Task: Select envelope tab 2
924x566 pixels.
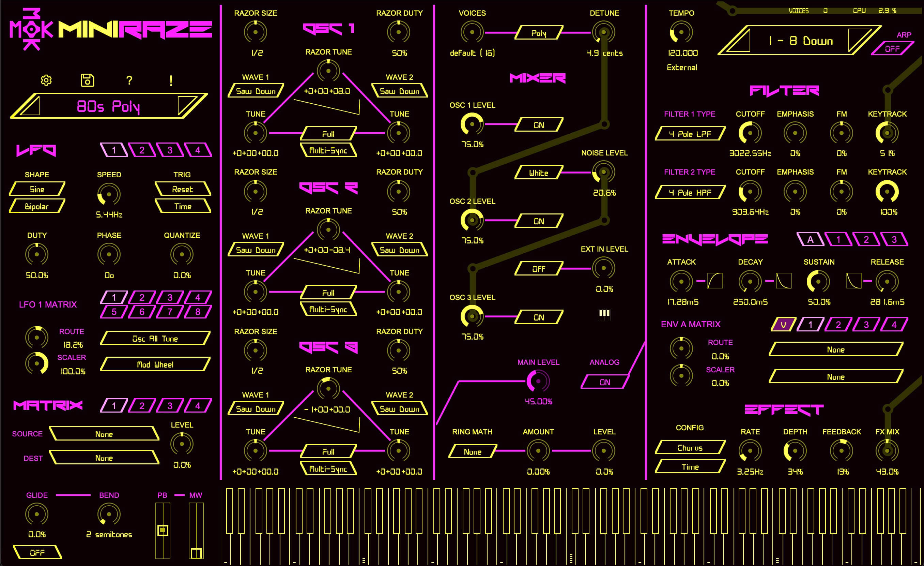Action: coord(866,239)
